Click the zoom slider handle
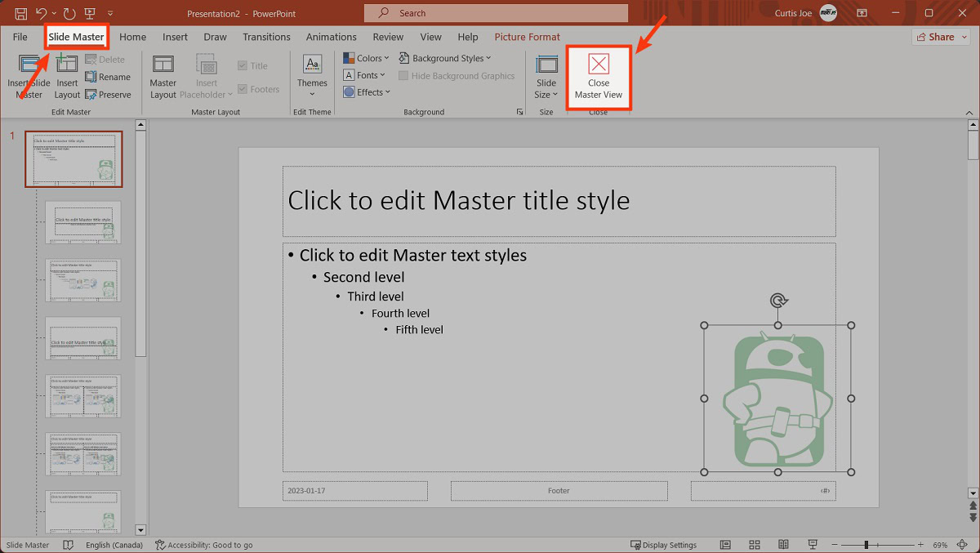The width and height of the screenshot is (980, 553). (866, 545)
